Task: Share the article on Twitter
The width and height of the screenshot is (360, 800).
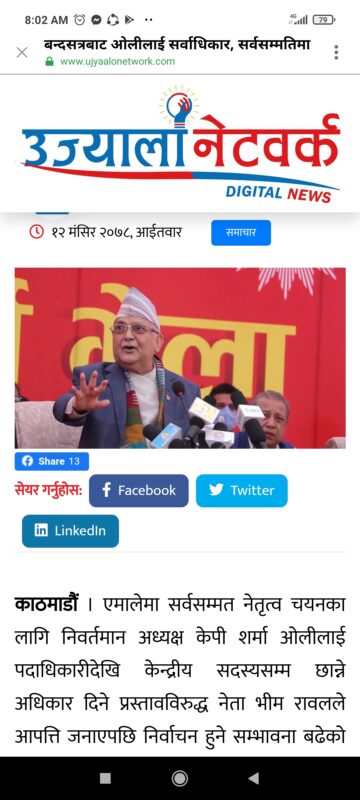Action: 242,490
